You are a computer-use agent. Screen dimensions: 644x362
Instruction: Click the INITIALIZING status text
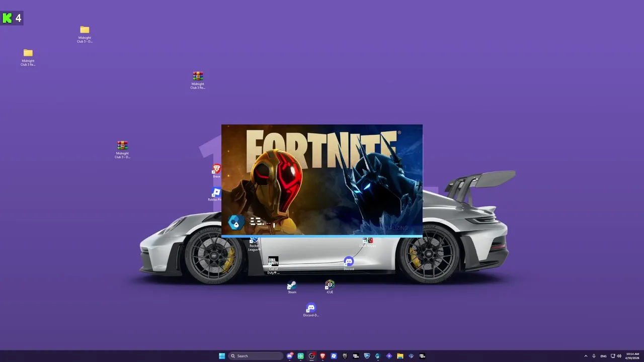click(394, 228)
